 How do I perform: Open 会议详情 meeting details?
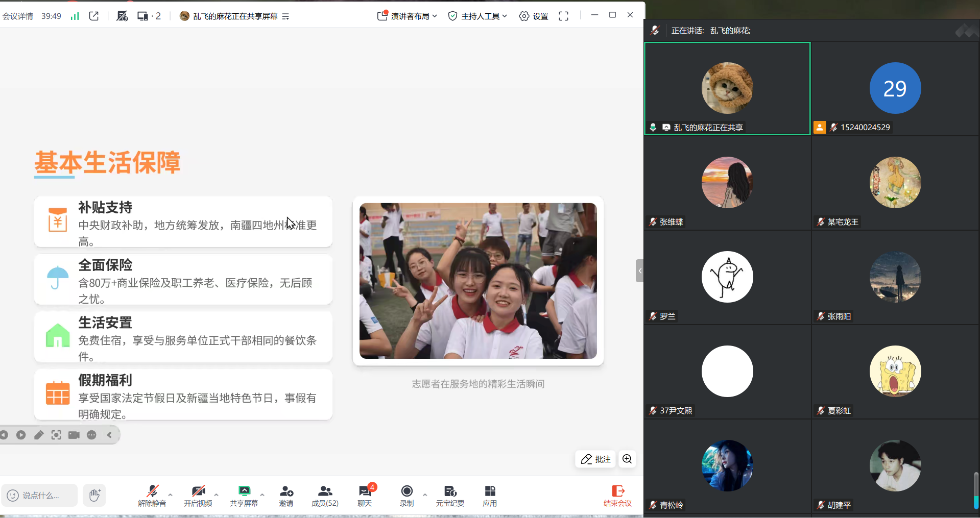pos(18,16)
